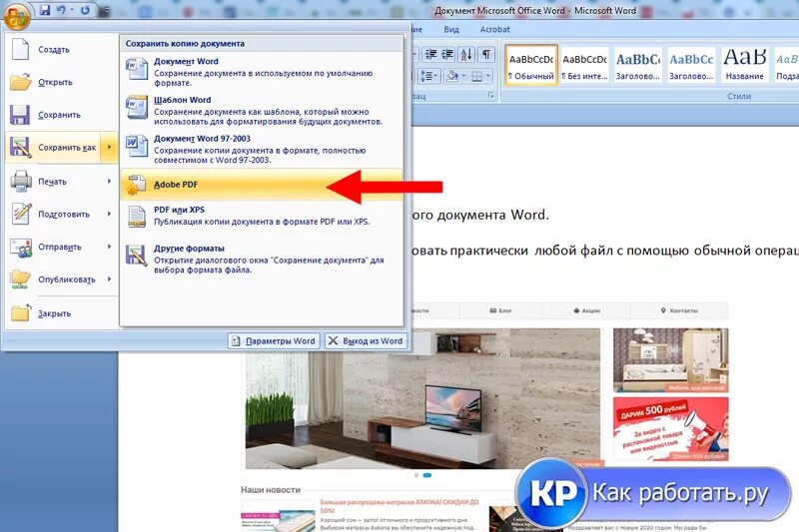Click the PDF или XPS publish option
Screen dimensions: 799x532
262,216
